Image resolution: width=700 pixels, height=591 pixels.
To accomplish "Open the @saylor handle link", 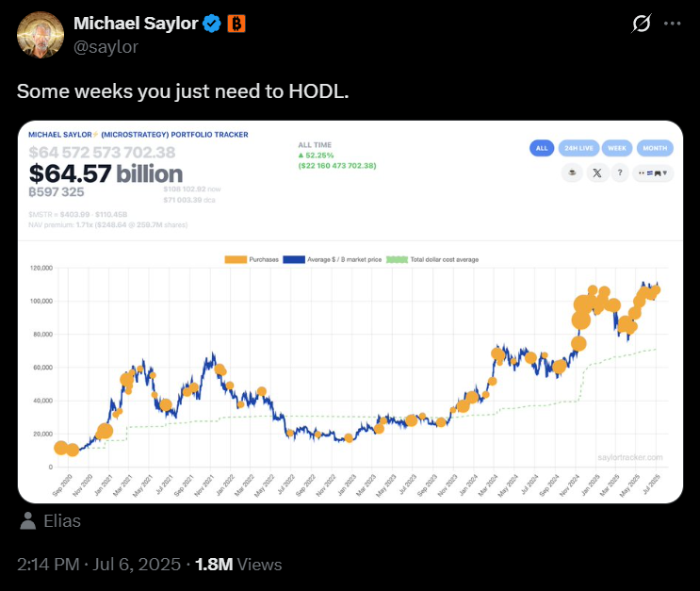I will coord(106,47).
